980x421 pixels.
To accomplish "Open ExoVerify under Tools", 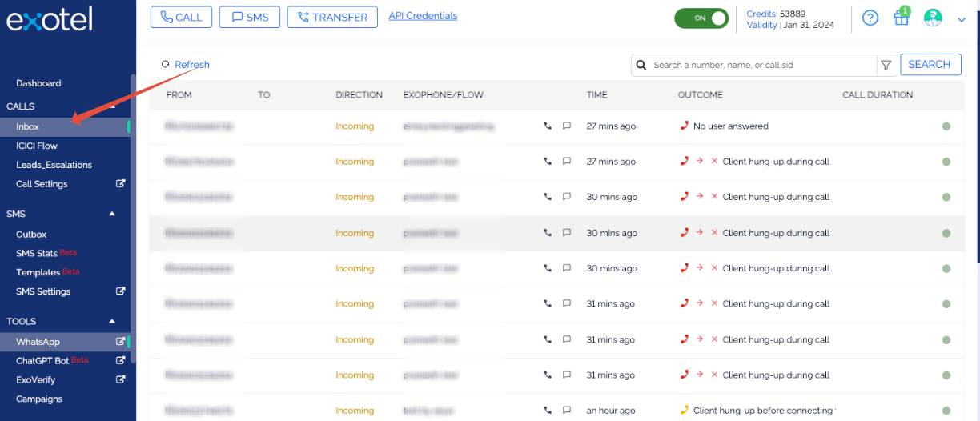I will [x=36, y=379].
